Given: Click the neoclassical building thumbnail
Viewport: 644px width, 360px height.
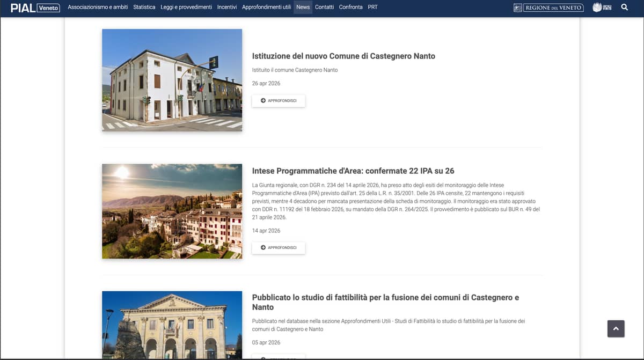Looking at the screenshot, I should [x=172, y=325].
